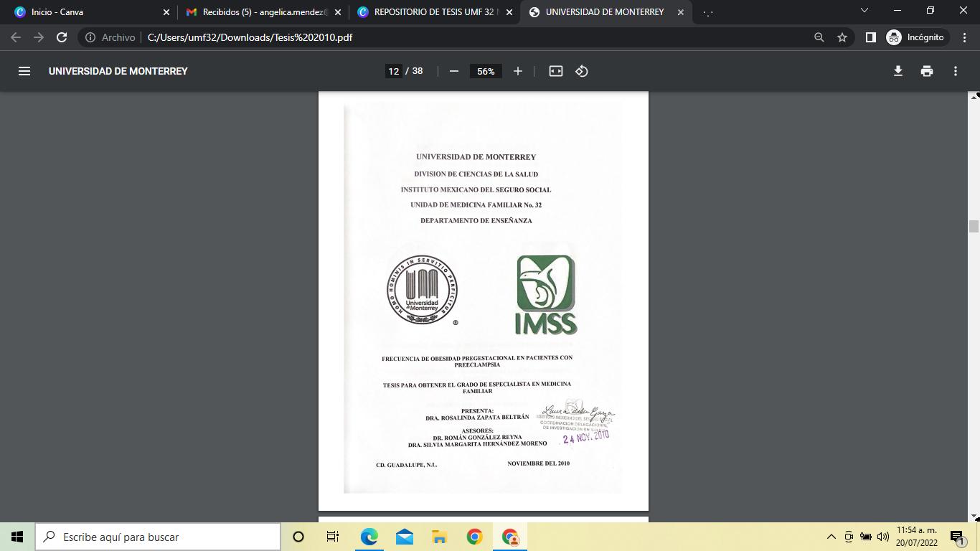The width and height of the screenshot is (980, 551).
Task: Close the Universidad de Monterrey tab
Action: click(681, 12)
